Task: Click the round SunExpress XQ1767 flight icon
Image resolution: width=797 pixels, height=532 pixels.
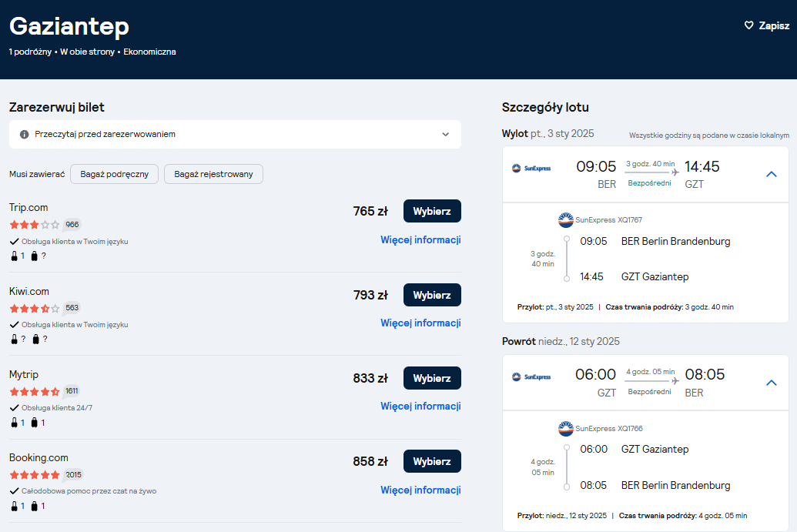Action: [x=566, y=220]
